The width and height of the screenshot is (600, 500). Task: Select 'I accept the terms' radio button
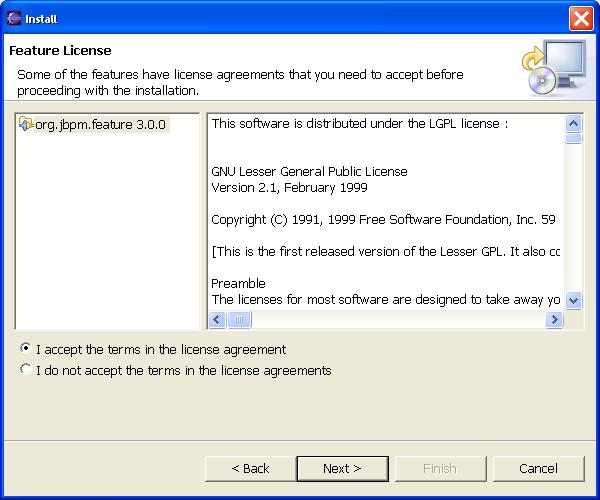[x=26, y=348]
